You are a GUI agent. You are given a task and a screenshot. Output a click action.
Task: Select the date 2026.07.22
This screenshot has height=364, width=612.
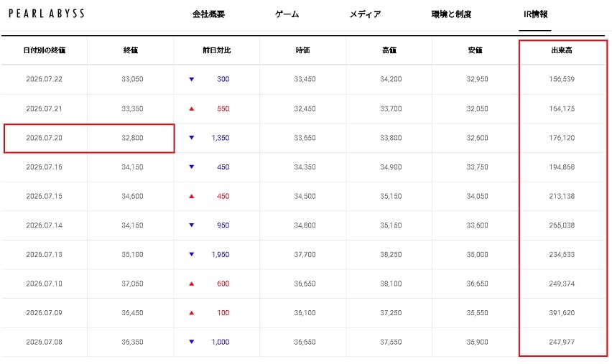point(44,79)
